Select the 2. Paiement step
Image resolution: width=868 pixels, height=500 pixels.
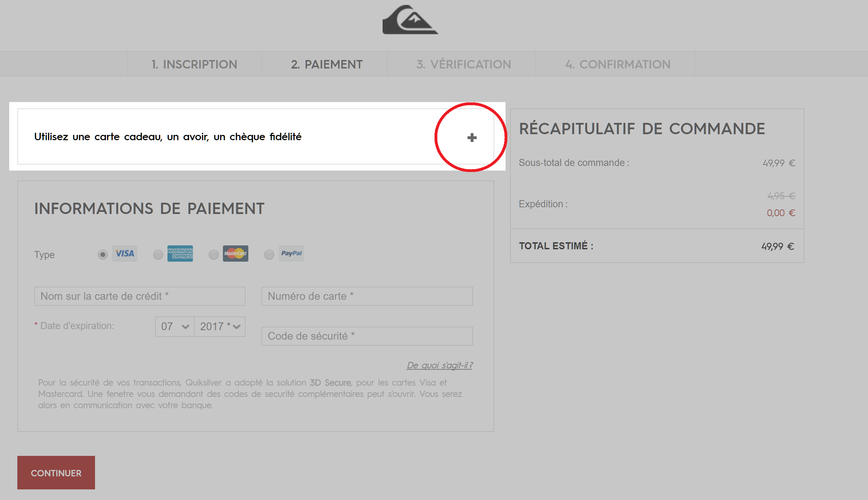coord(327,64)
